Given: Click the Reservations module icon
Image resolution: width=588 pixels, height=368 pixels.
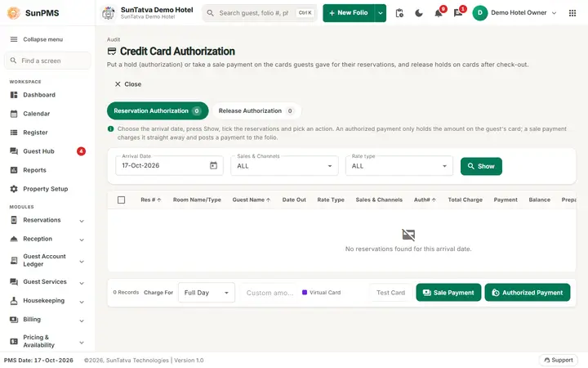Looking at the screenshot, I should tap(14, 220).
